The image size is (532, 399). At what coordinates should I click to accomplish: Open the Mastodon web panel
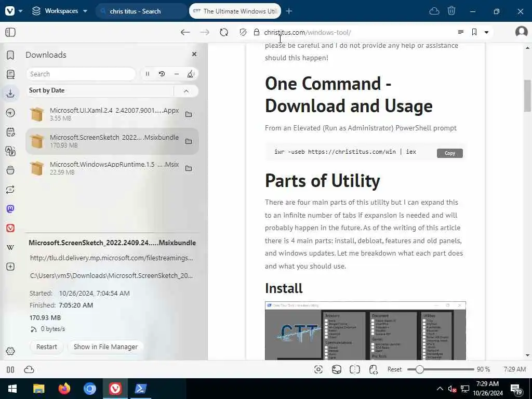(x=10, y=209)
